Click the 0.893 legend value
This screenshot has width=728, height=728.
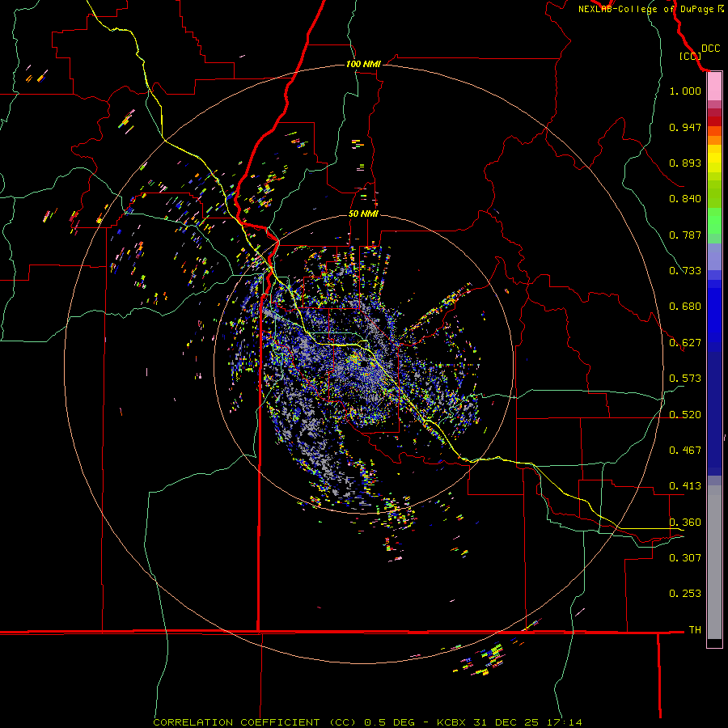pos(685,163)
